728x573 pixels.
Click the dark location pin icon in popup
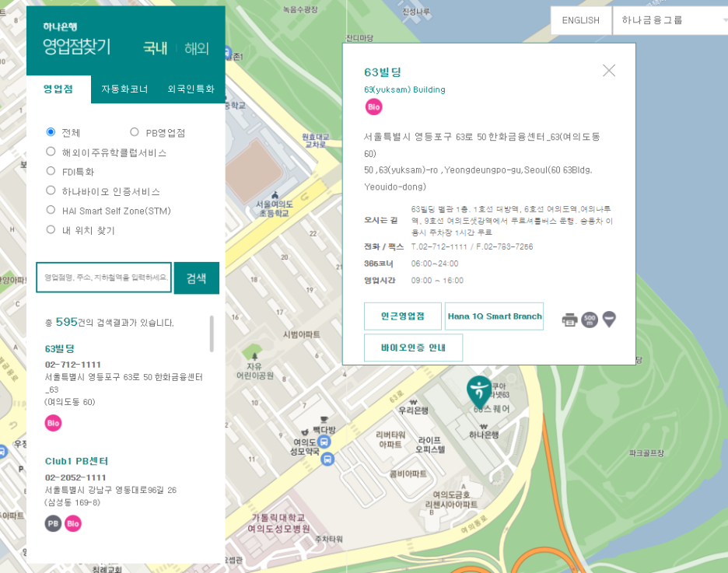coord(609,320)
